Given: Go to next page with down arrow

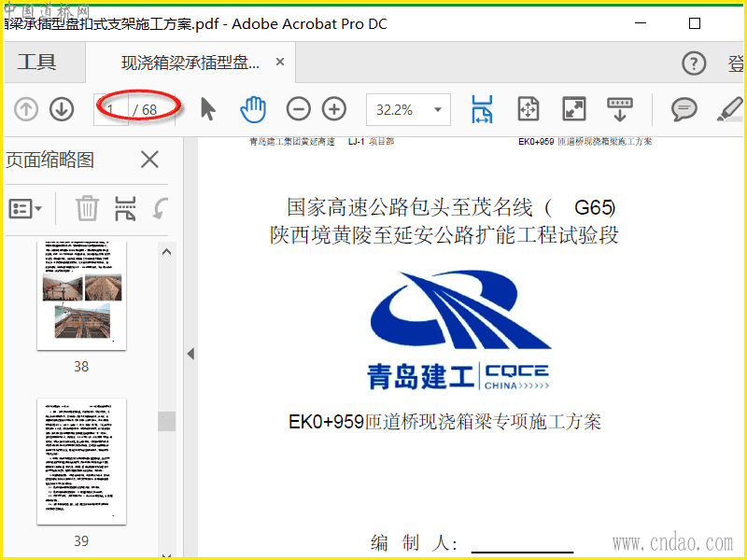Looking at the screenshot, I should point(62,109).
